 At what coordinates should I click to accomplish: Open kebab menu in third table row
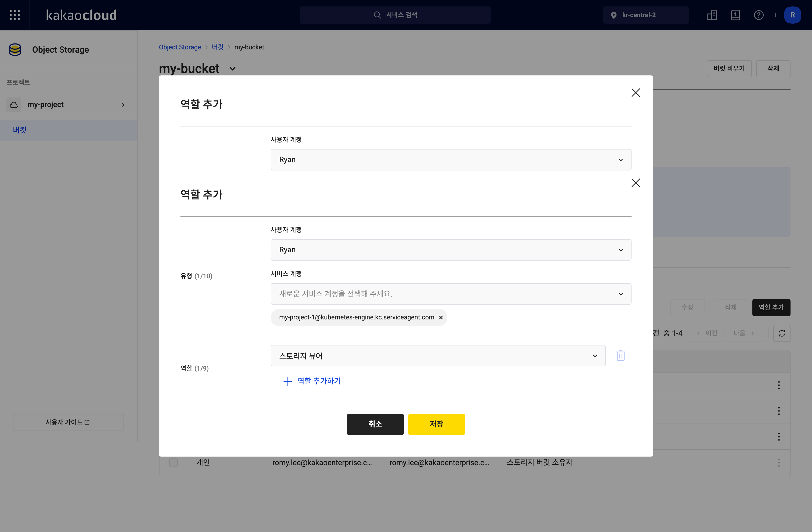point(778,437)
